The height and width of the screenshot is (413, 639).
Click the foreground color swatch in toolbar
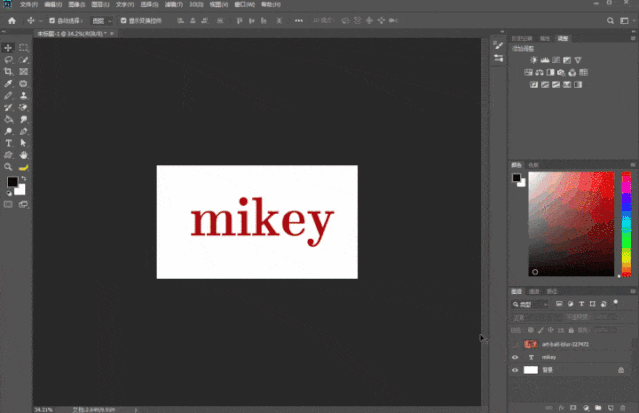click(12, 182)
